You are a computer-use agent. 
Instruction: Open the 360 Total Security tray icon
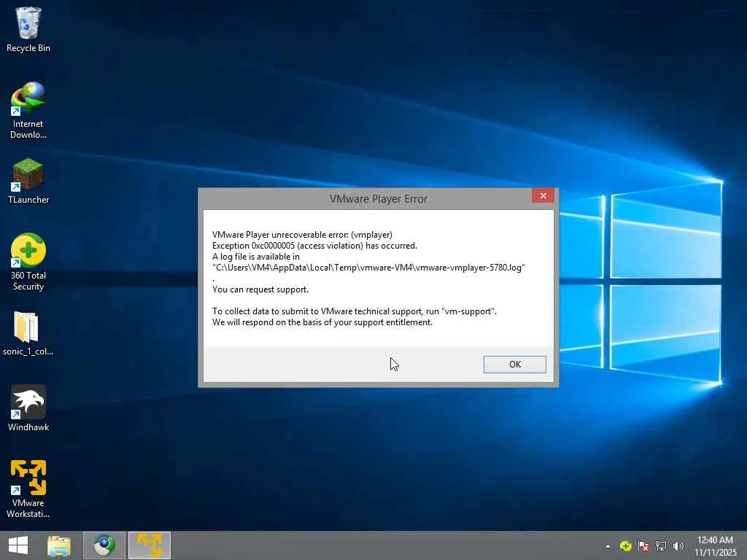tap(625, 546)
